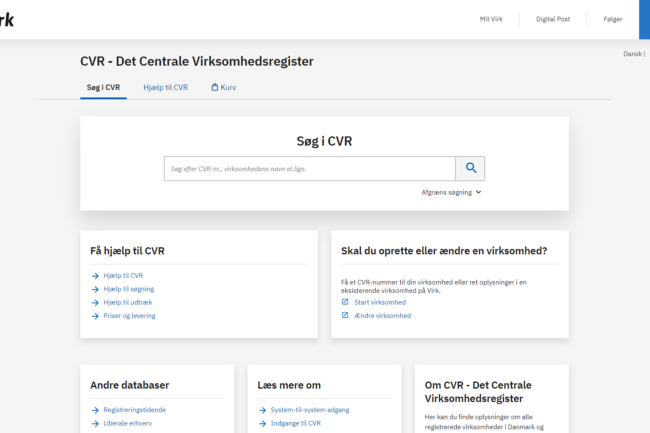Open the Hjælp til udtræk link
The image size is (650, 433).
pos(128,302)
